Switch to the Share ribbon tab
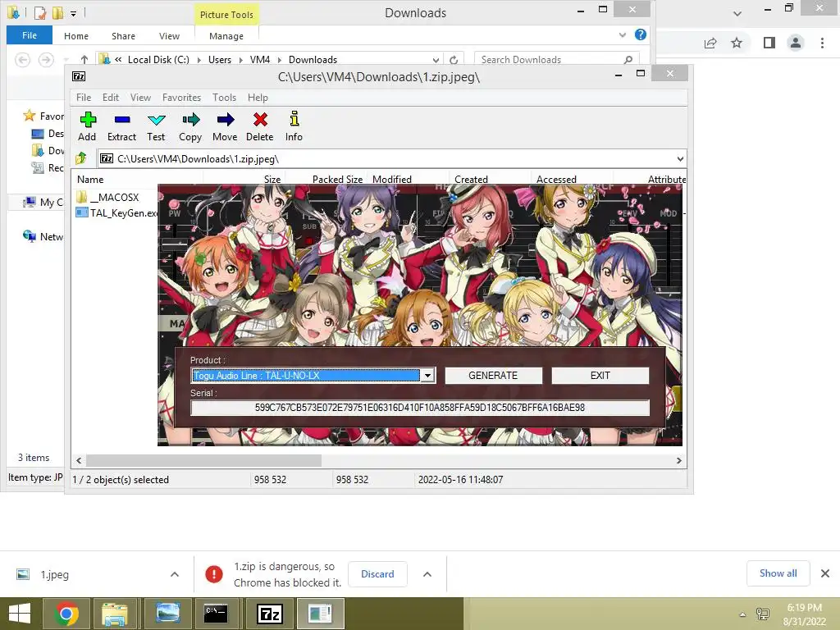The height and width of the screenshot is (630, 840). (x=123, y=36)
